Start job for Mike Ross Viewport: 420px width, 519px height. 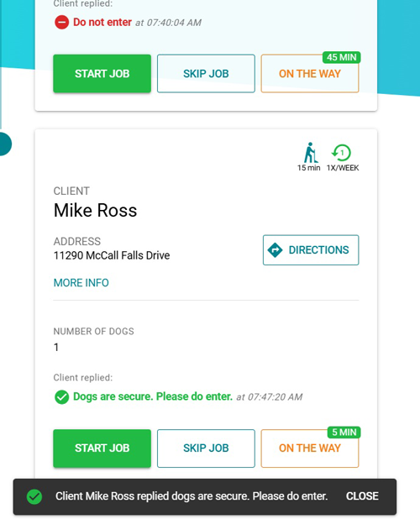[x=102, y=448]
